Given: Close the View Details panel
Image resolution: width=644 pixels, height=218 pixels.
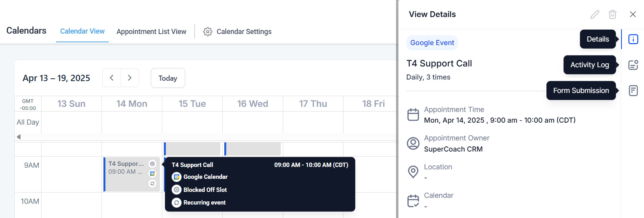Looking at the screenshot, I should [633, 14].
